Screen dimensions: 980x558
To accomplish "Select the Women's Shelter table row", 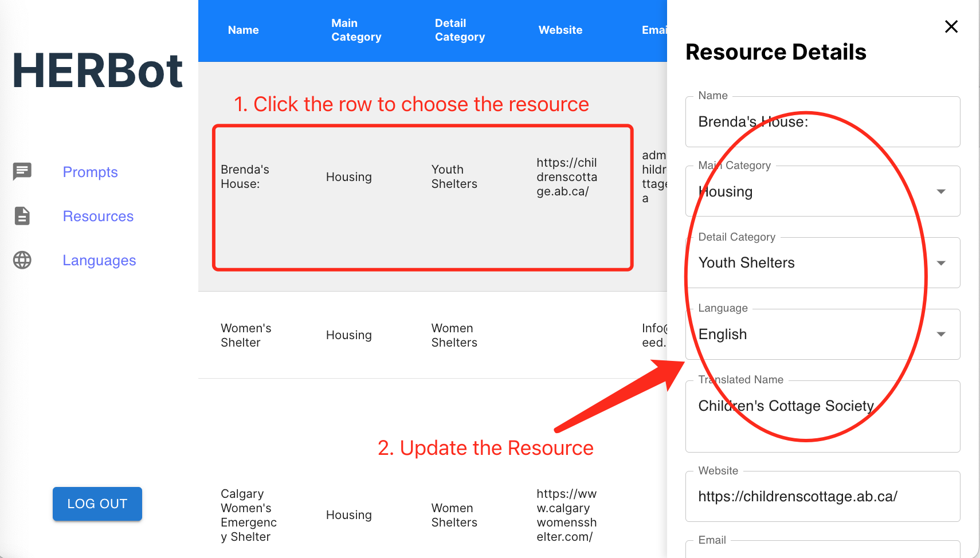I will 401,335.
